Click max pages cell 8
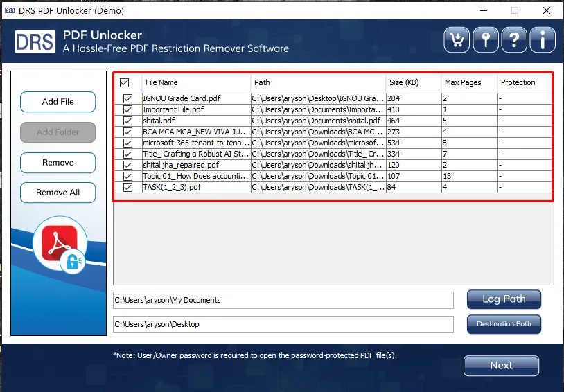The image size is (564, 392). pyautogui.click(x=469, y=143)
